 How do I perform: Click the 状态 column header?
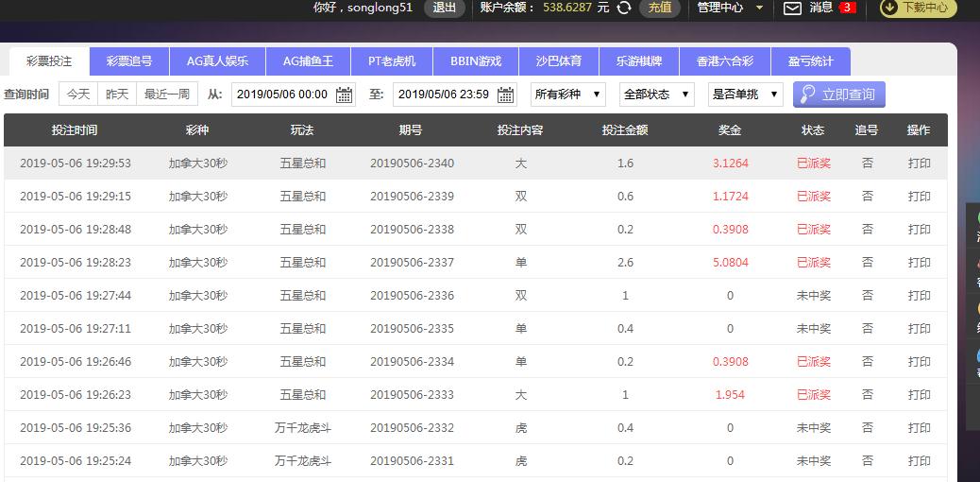(x=813, y=130)
